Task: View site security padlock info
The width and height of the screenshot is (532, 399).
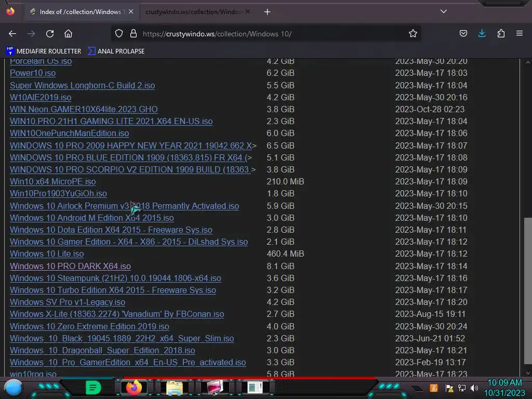Action: (134, 34)
